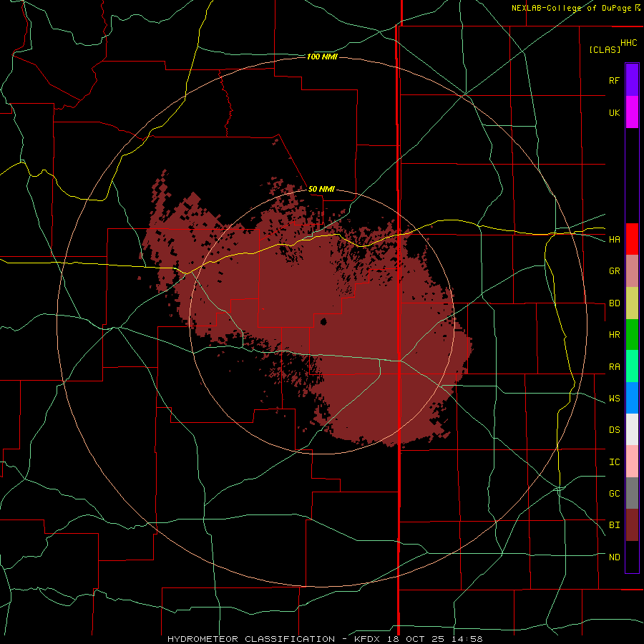The width and height of the screenshot is (644, 644).
Task: Click the RF purple legend swatch
Action: point(632,79)
